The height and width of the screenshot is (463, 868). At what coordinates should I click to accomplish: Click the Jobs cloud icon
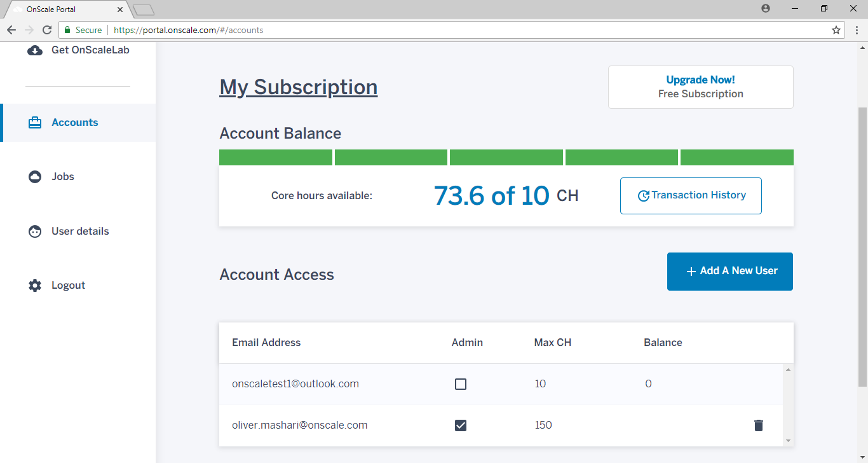(x=35, y=177)
